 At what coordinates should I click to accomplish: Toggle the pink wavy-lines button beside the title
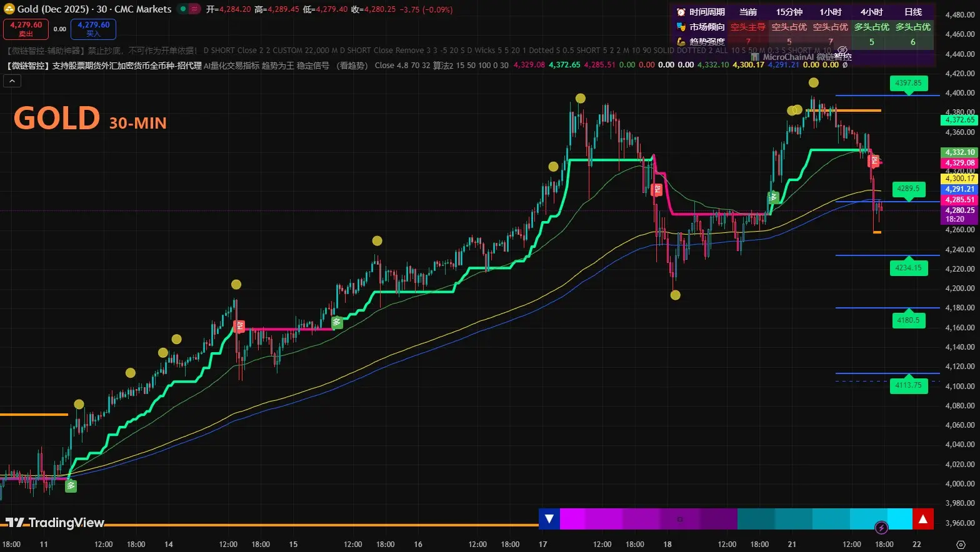(x=195, y=9)
